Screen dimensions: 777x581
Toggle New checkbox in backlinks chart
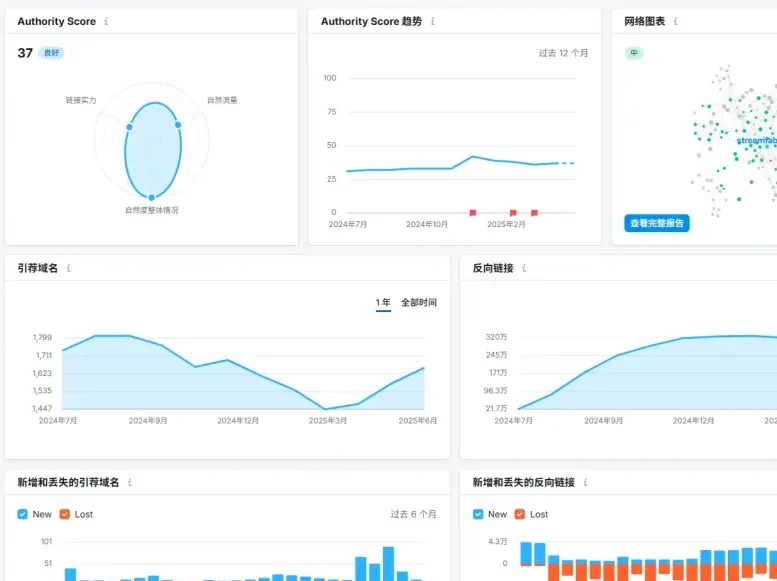(x=478, y=514)
